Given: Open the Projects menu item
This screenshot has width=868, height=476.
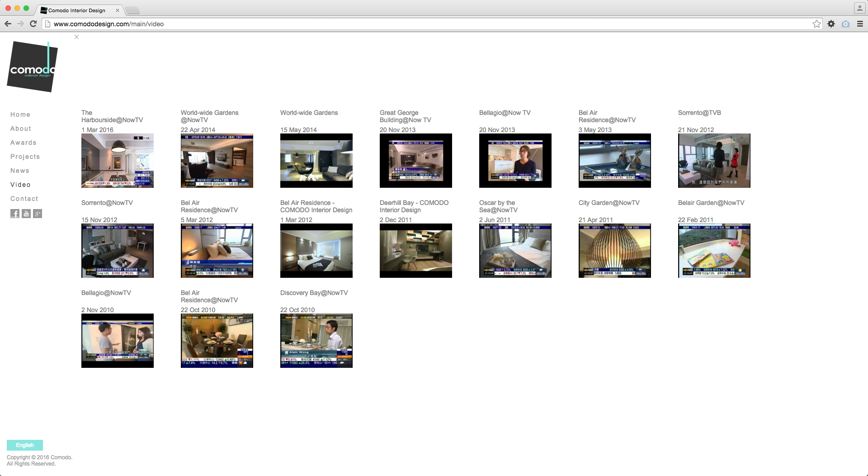Looking at the screenshot, I should 25,157.
